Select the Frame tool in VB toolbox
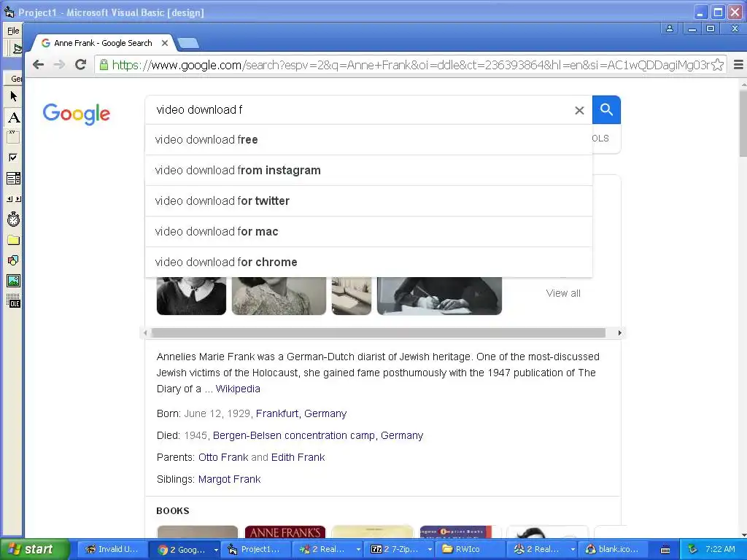747x560 pixels. pyautogui.click(x=13, y=137)
